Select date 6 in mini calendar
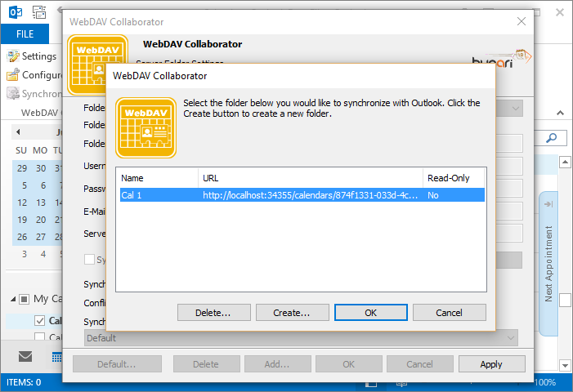 (x=43, y=185)
